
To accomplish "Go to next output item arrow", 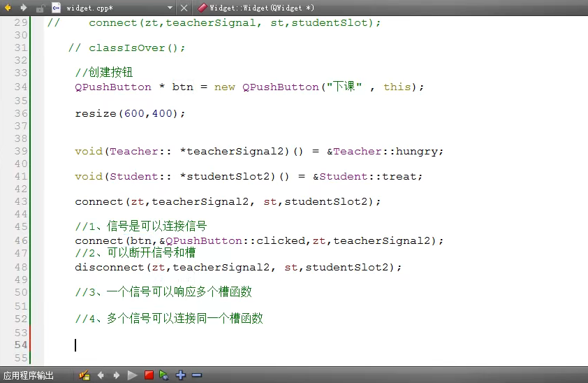I will [117, 375].
